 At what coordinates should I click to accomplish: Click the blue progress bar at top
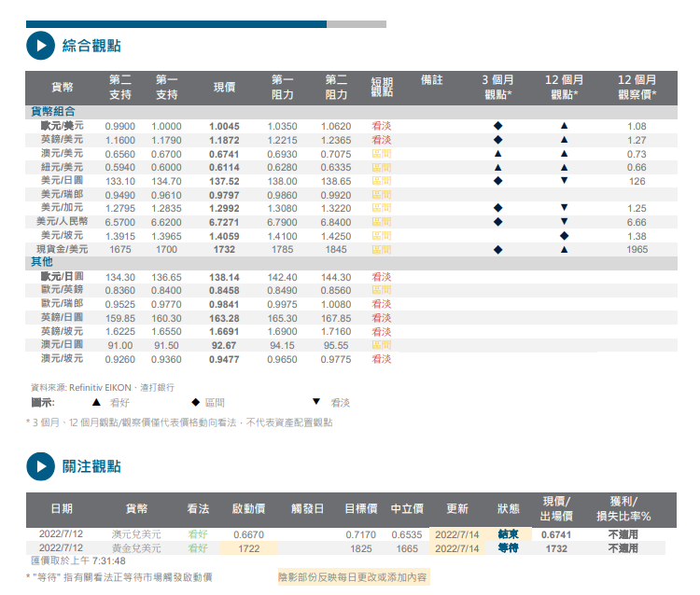176,24
